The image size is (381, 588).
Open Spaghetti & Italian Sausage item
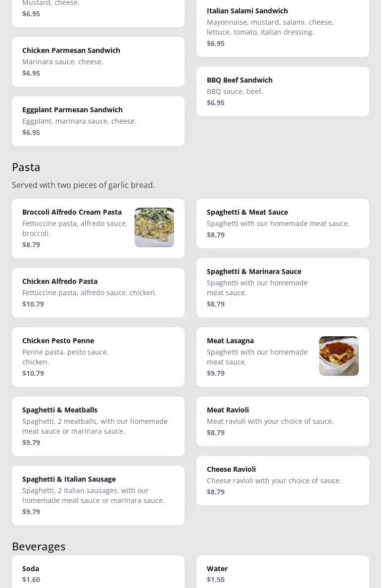[98, 495]
